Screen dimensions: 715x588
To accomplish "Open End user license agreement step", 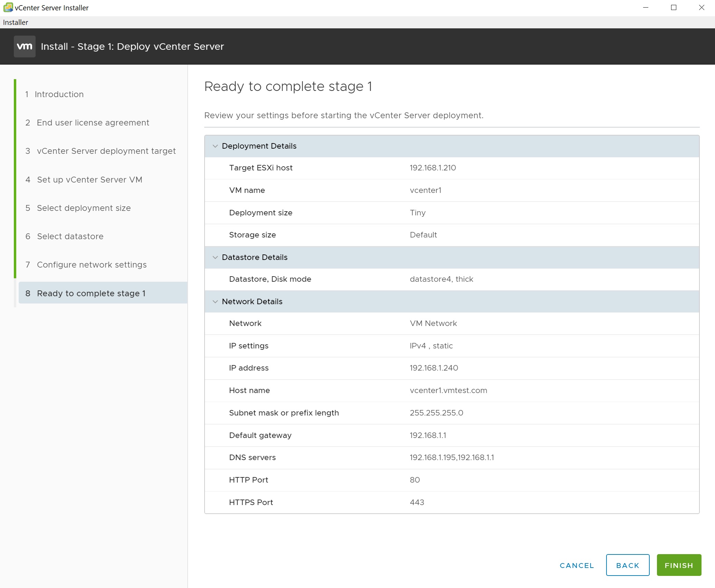I will coord(93,123).
